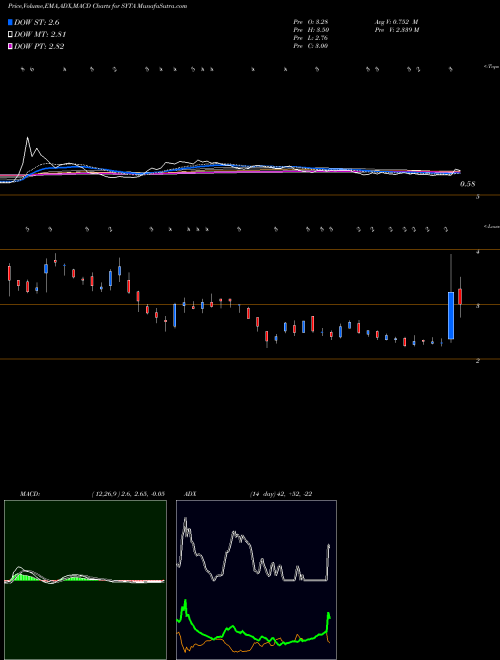500x660 pixels.
Task: Click the 'Pre C' close price value
Action: [x=311, y=46]
